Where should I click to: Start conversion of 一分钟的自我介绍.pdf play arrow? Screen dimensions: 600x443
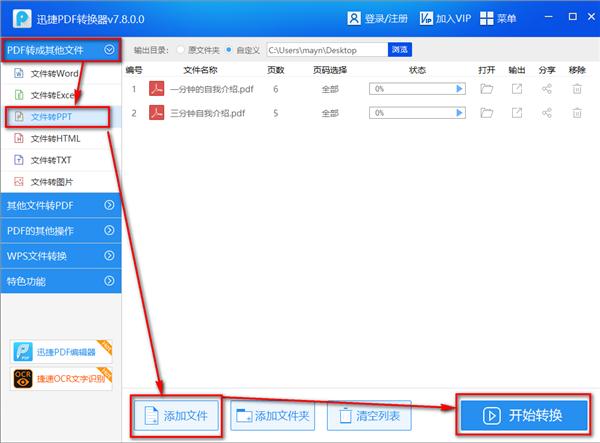pos(460,89)
